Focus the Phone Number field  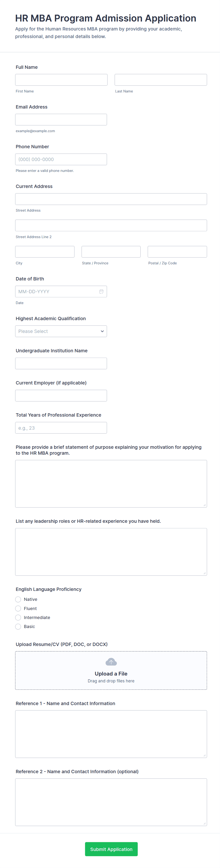(61, 159)
